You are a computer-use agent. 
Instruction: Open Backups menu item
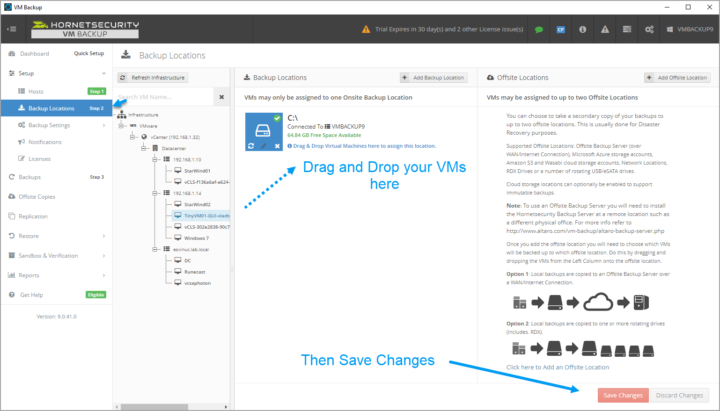pyautogui.click(x=29, y=177)
